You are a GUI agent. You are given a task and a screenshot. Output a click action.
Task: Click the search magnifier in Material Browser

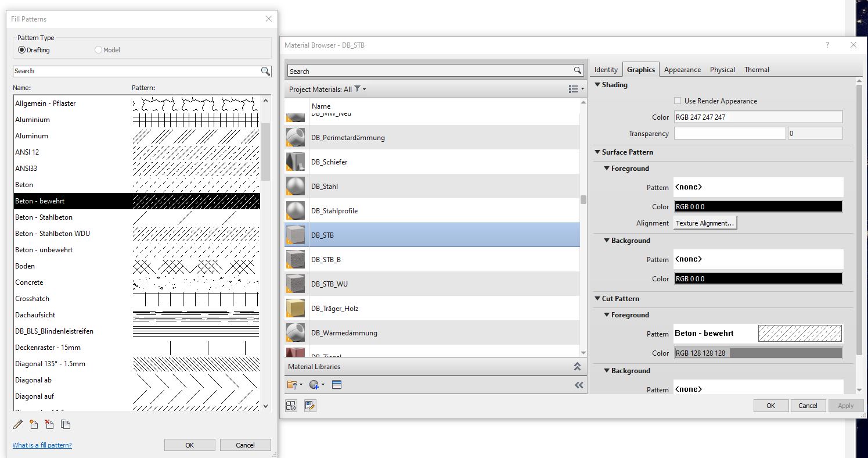tap(577, 70)
